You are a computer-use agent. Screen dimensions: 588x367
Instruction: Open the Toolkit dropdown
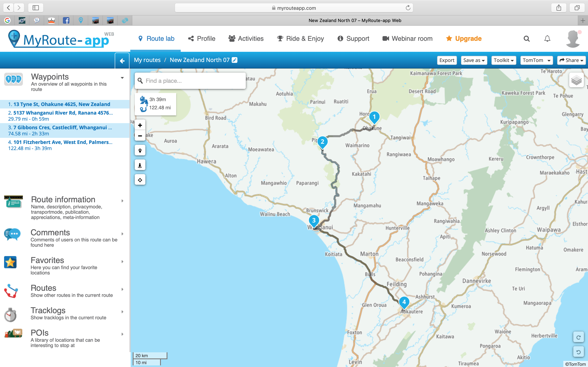tap(503, 60)
